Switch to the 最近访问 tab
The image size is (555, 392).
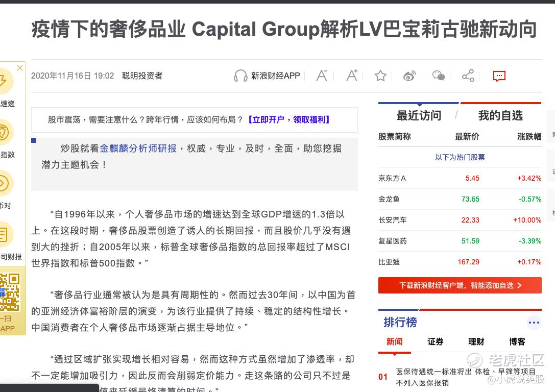pos(419,115)
